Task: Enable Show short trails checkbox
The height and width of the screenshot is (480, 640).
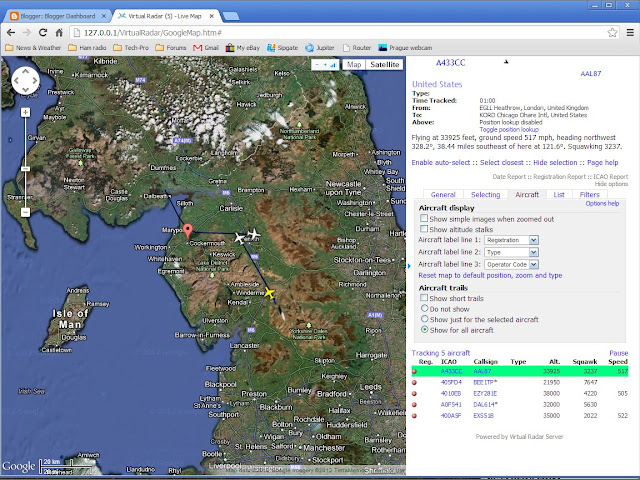Action: [x=424, y=298]
